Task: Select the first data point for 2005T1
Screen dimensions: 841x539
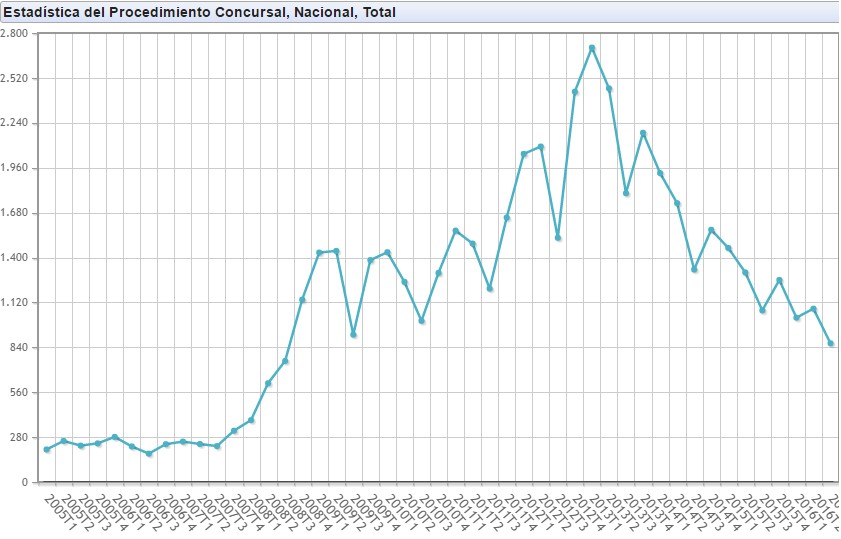Action: (47, 449)
